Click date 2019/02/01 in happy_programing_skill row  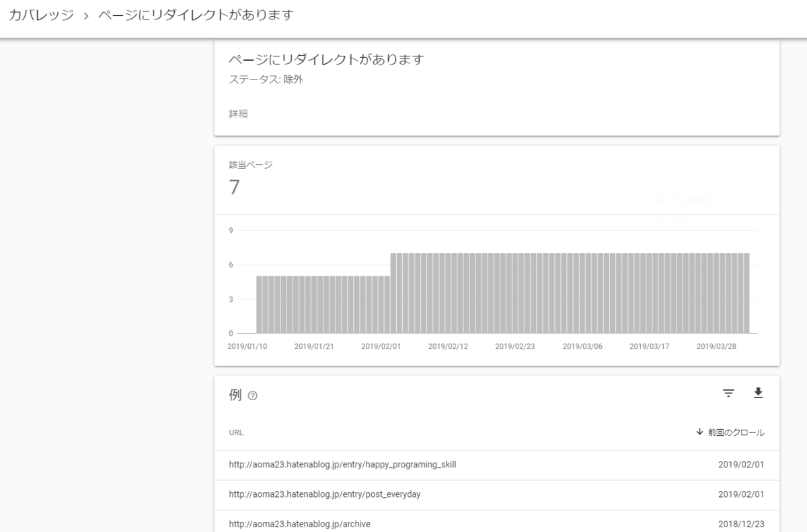pyautogui.click(x=741, y=465)
